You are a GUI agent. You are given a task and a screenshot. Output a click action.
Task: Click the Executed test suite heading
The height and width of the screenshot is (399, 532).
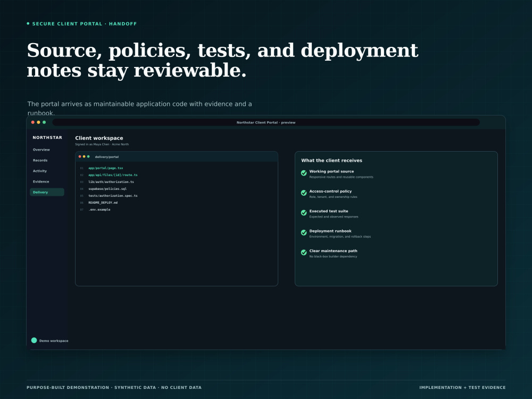click(328, 211)
